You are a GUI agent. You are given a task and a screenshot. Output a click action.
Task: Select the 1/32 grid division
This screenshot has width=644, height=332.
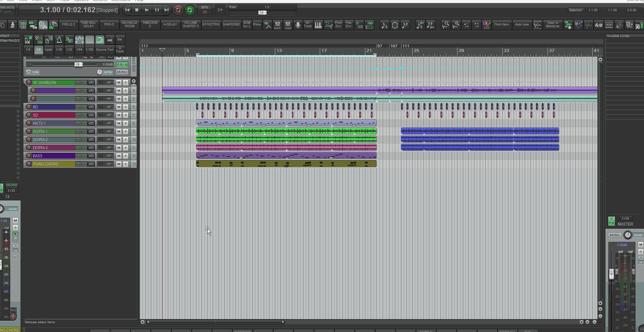(69, 50)
